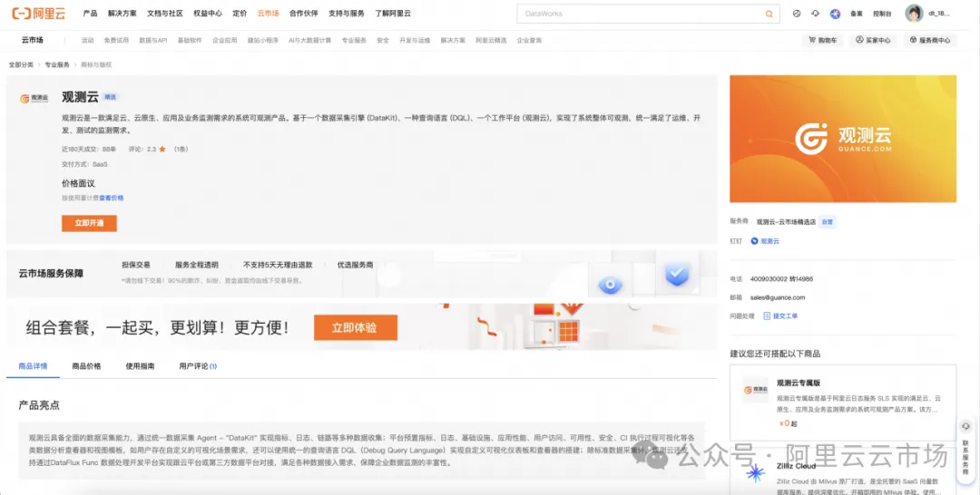980x495 pixels.
Task: Click the document icon beside 提交工单
Action: 767,315
